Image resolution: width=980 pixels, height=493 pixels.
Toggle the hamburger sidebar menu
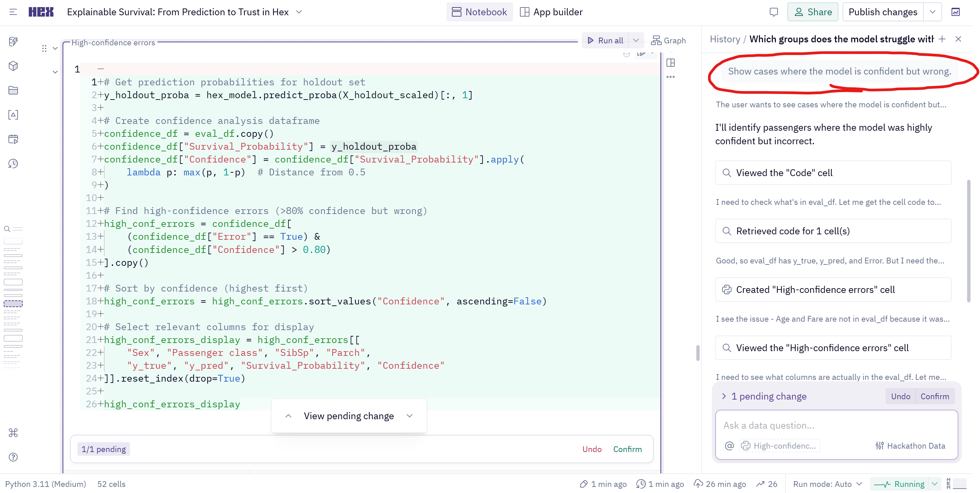pos(13,12)
